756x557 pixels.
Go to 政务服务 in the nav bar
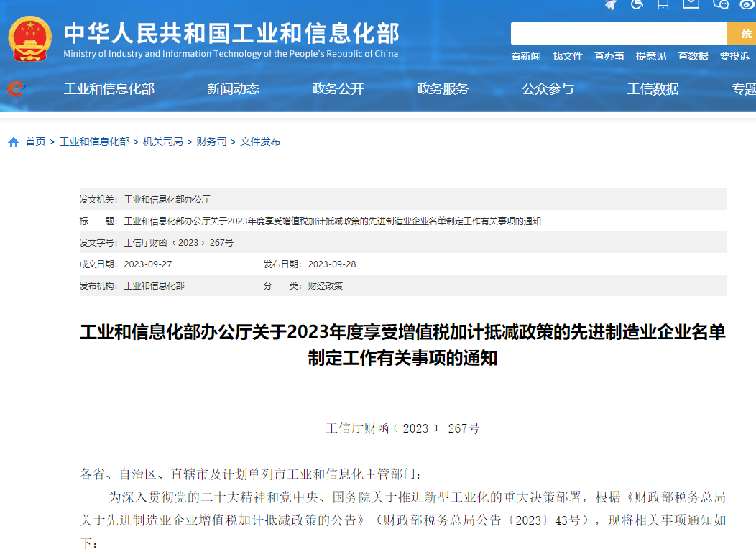click(443, 89)
